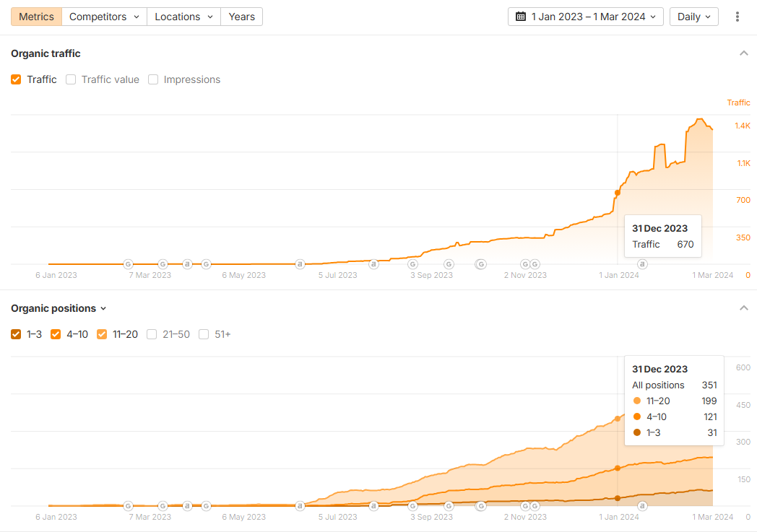Click the 4–10 color dot in tooltip
The width and height of the screenshot is (757, 532).
click(x=637, y=417)
